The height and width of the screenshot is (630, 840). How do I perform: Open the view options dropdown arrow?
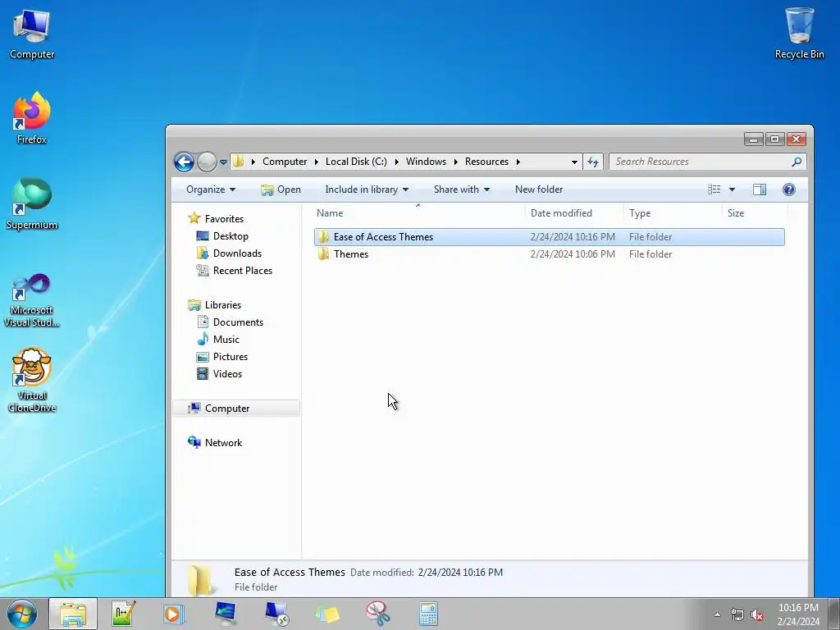[732, 189]
